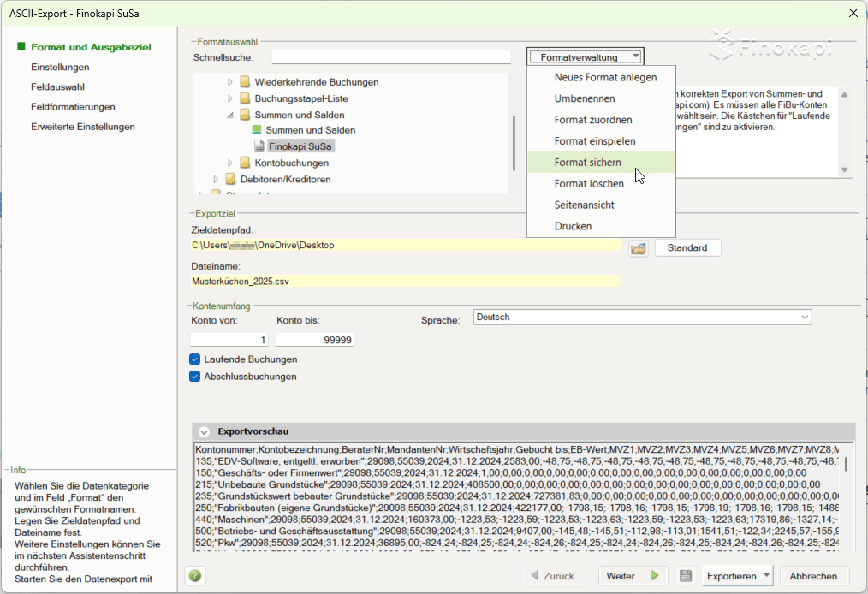Open the Exportieren dropdown arrow
The image size is (868, 594).
766,576
